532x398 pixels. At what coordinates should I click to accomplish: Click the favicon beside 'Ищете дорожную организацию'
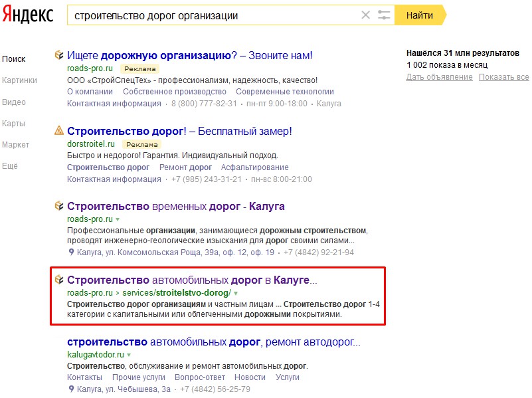click(59, 54)
